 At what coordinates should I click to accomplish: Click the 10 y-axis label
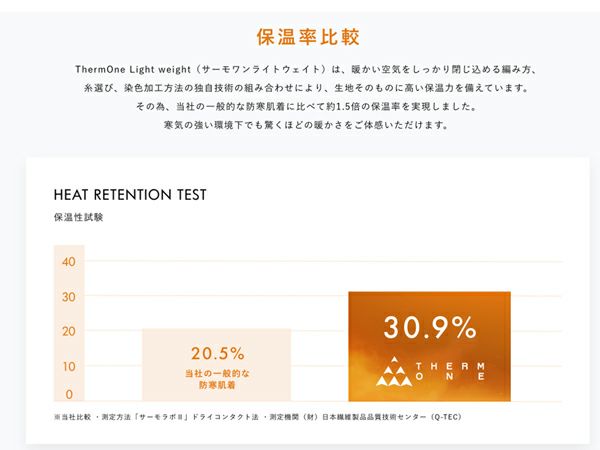68,366
